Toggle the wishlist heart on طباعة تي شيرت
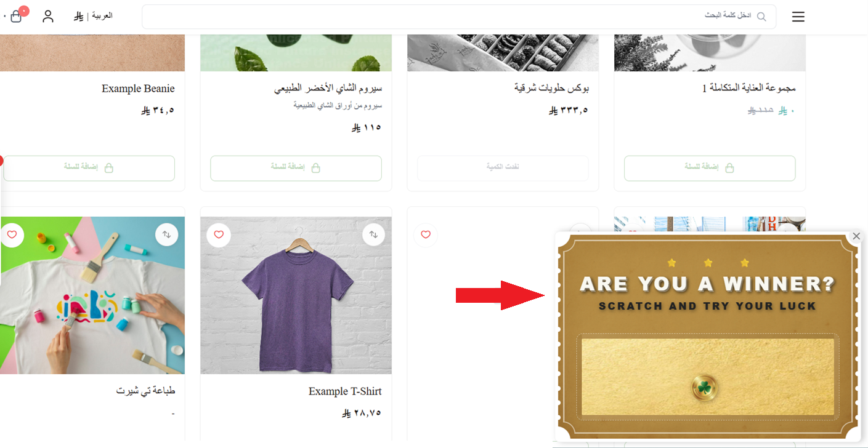Viewport: 868px width, 448px height. 12,234
